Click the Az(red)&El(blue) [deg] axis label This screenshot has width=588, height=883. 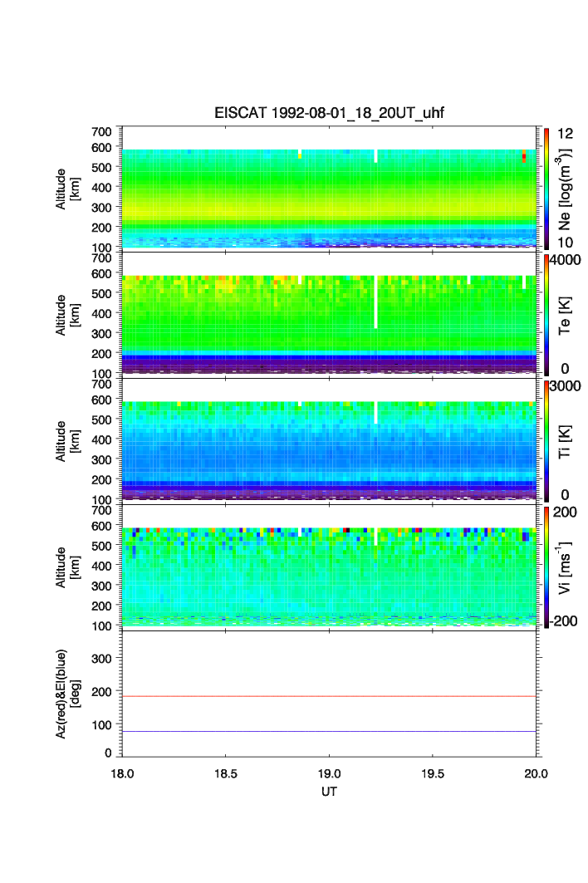(67, 694)
